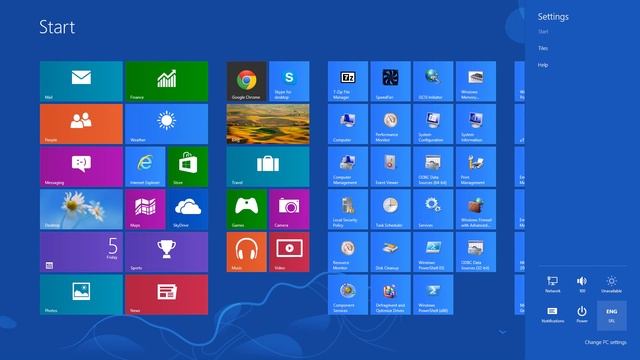Viewport: 640px width, 360px height.
Task: Open the News tile
Action: (167, 295)
